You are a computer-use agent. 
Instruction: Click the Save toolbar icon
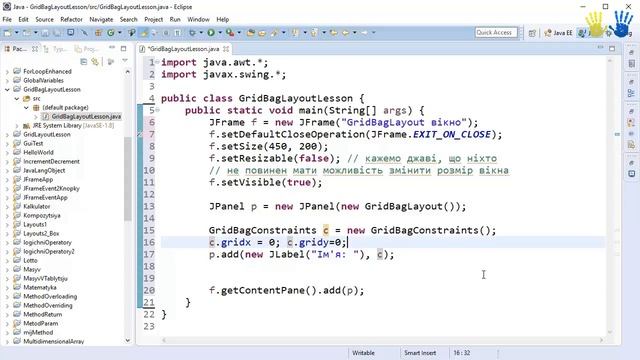(x=45, y=33)
